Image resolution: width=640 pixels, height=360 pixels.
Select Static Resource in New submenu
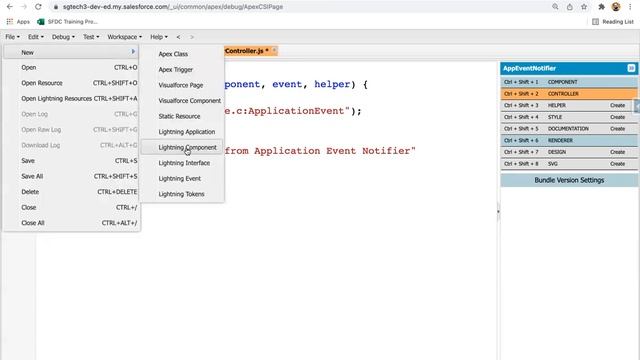[182, 116]
